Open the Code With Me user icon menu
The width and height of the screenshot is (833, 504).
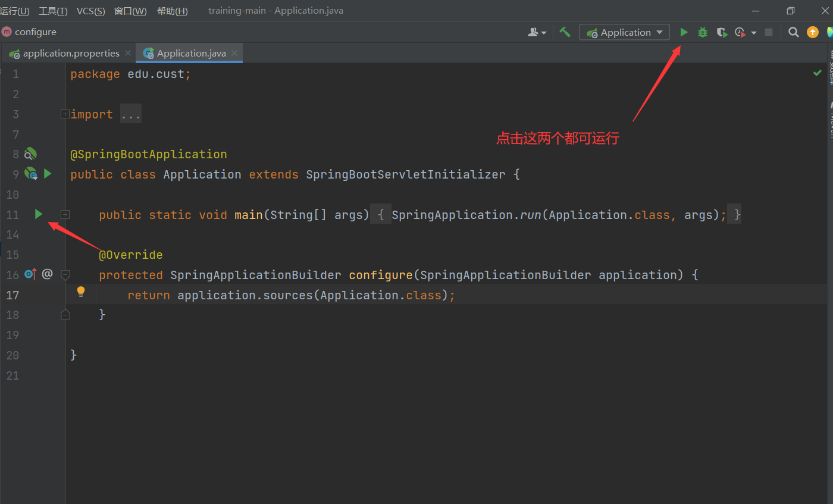pyautogui.click(x=537, y=32)
